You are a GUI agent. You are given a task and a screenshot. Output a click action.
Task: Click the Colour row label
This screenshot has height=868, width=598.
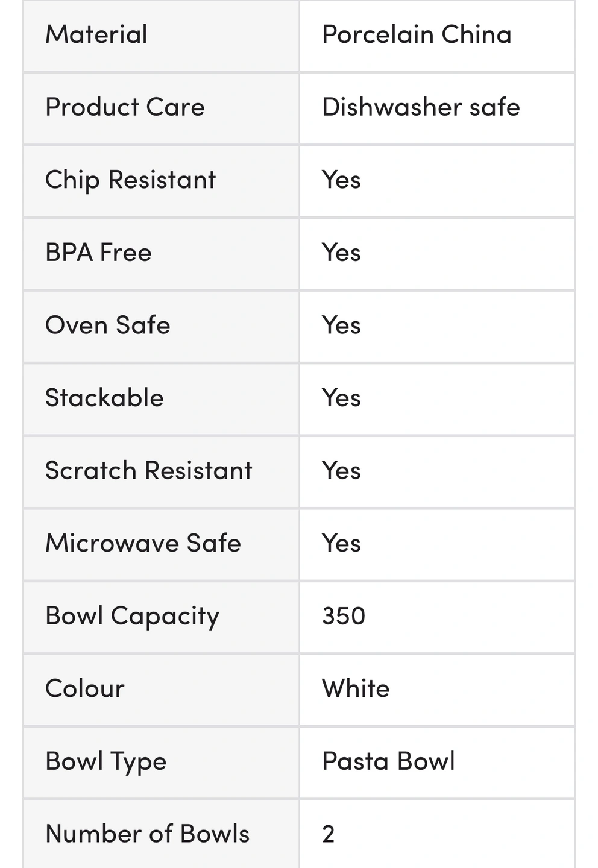pyautogui.click(x=85, y=688)
